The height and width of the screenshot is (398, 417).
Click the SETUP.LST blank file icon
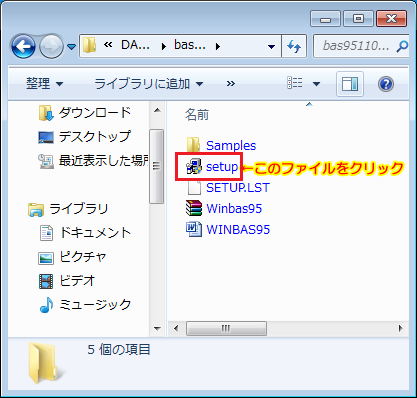point(194,187)
